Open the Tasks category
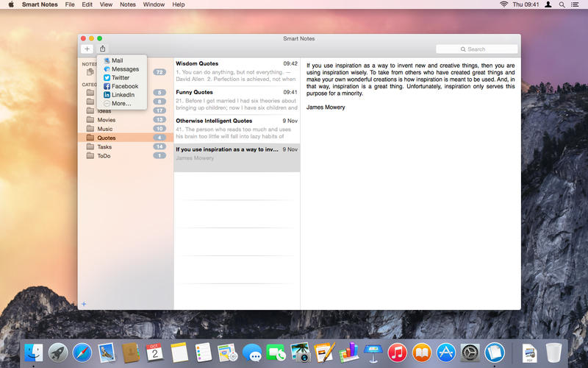The width and height of the screenshot is (588, 368). (x=126, y=146)
